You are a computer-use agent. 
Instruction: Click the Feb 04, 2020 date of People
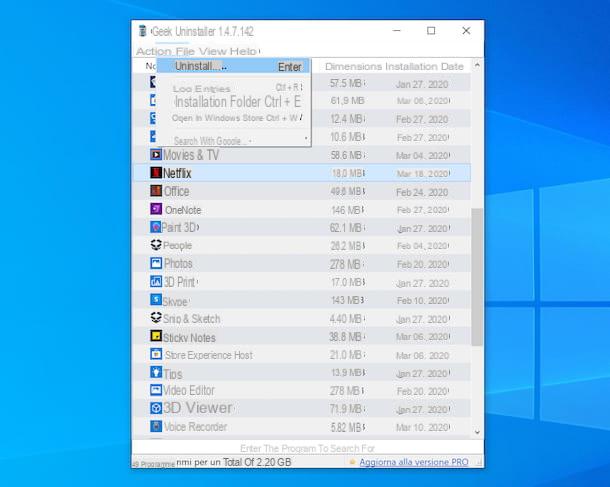(x=423, y=246)
